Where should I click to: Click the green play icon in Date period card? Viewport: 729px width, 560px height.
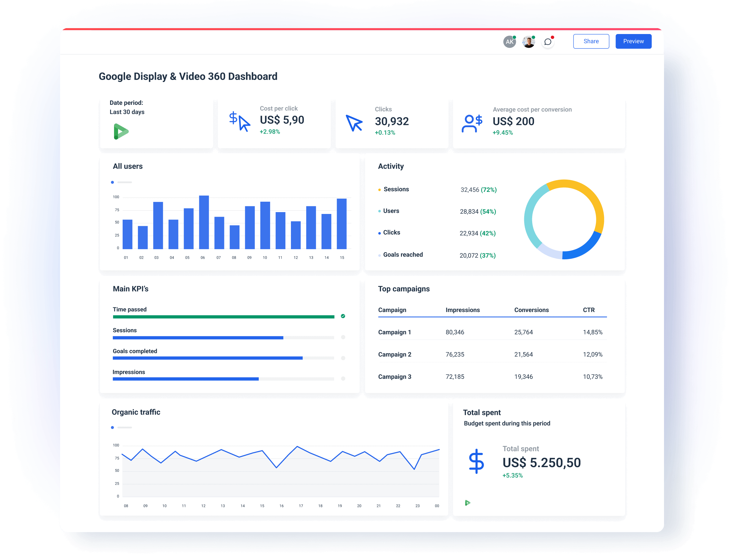[x=121, y=131]
